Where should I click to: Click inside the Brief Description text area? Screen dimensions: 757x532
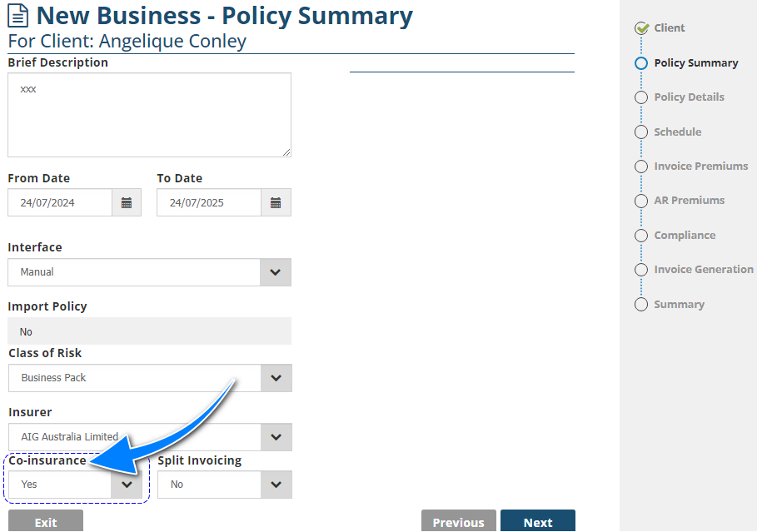click(x=149, y=115)
